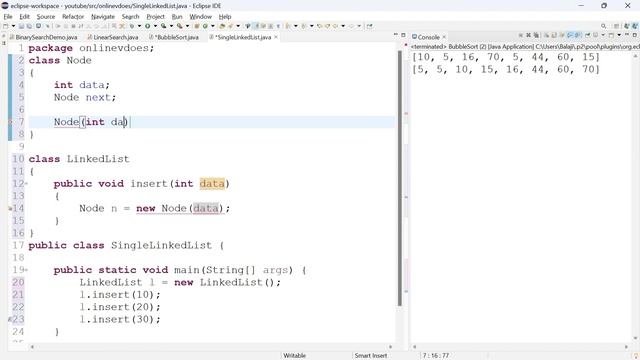Click the Smart Insert status bar entry
The width and height of the screenshot is (640, 360).
point(371,356)
